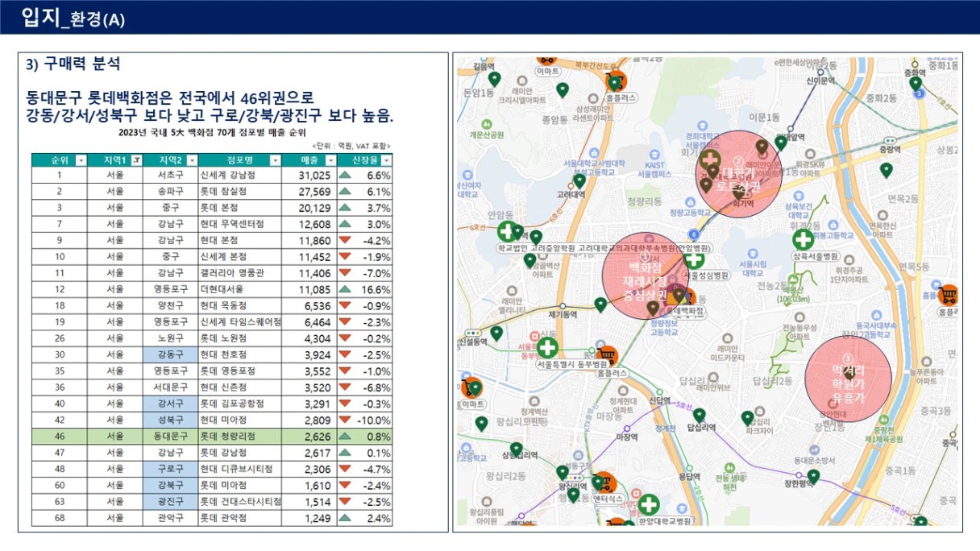Click the '롯데 잠실점' store name cell
This screenshot has width=980, height=551.
240,191
